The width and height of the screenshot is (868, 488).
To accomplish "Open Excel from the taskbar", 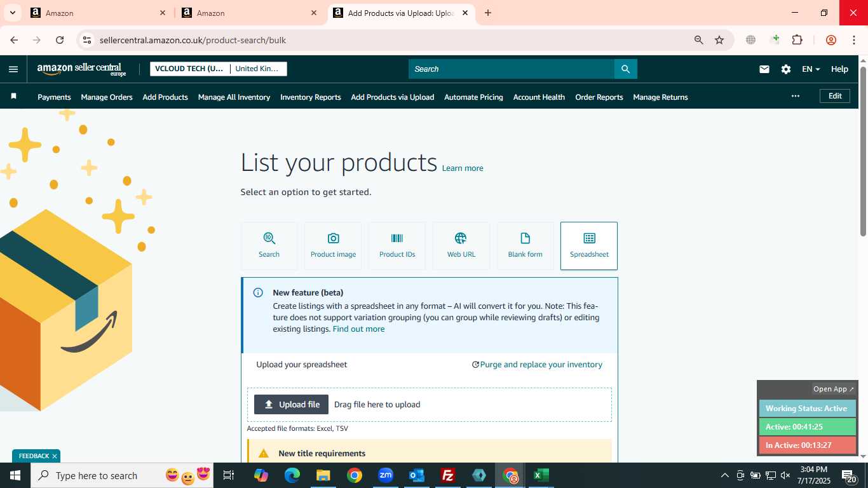I will pyautogui.click(x=541, y=475).
